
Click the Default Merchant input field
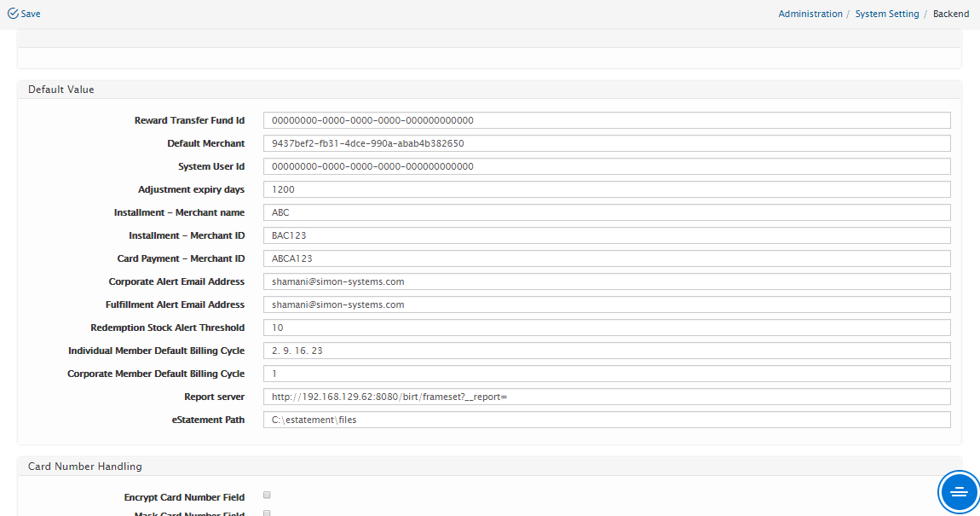point(606,143)
